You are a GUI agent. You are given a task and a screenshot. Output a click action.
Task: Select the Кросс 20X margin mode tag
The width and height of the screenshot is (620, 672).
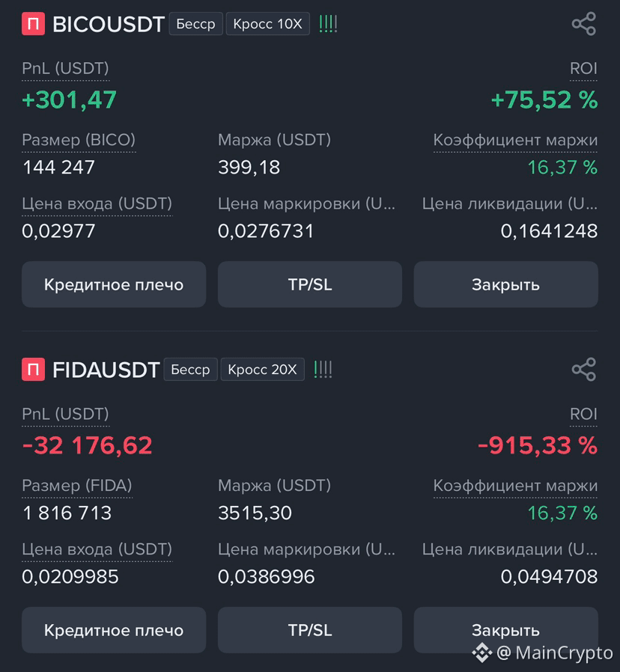(x=262, y=369)
